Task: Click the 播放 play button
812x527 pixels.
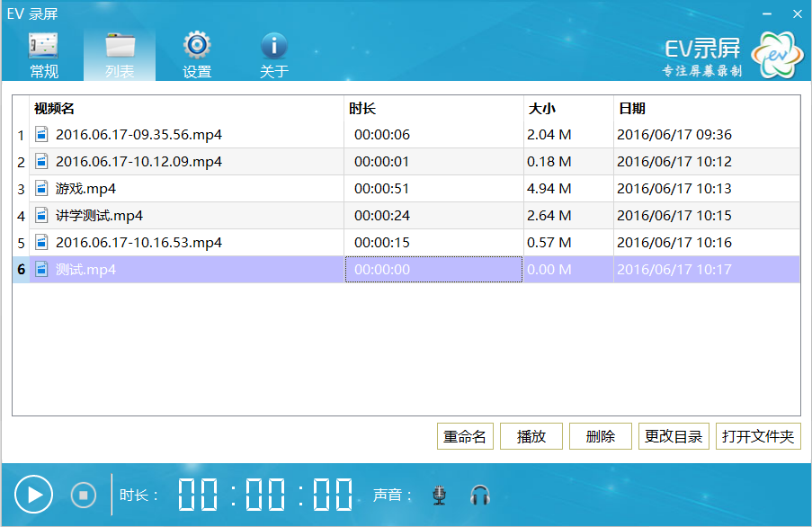Action: 531,436
